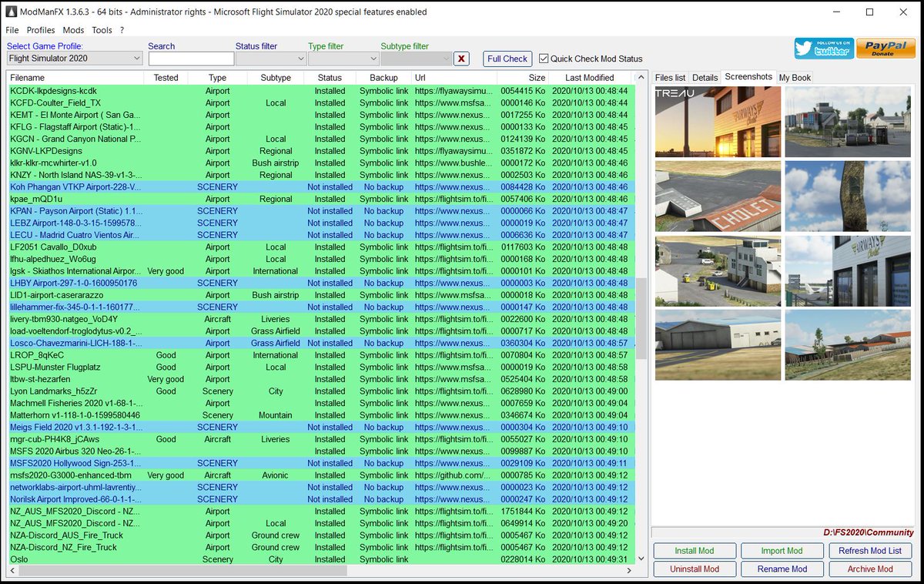Click the Rename Mod button
Image resolution: width=924 pixels, height=584 pixels.
tap(782, 569)
